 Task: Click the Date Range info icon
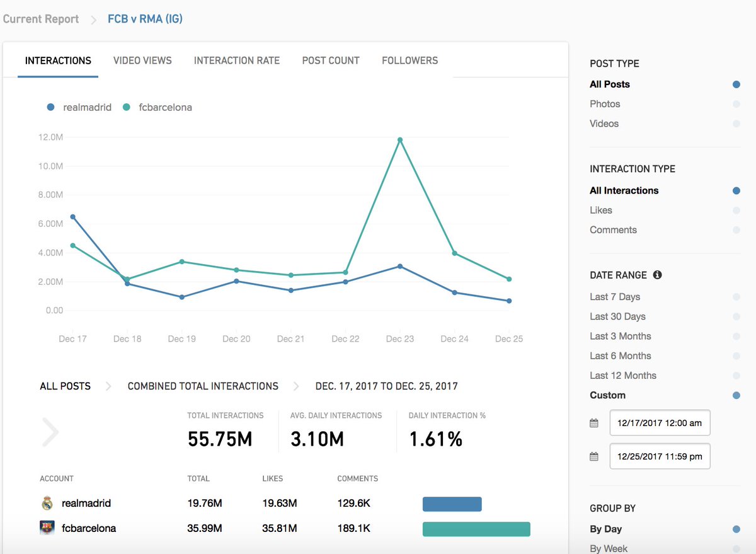click(x=657, y=275)
